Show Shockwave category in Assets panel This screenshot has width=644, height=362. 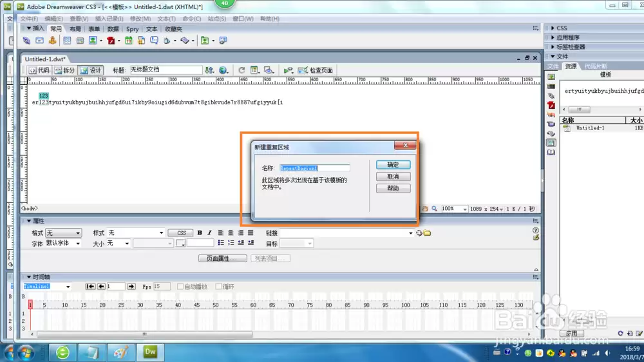pyautogui.click(x=551, y=115)
